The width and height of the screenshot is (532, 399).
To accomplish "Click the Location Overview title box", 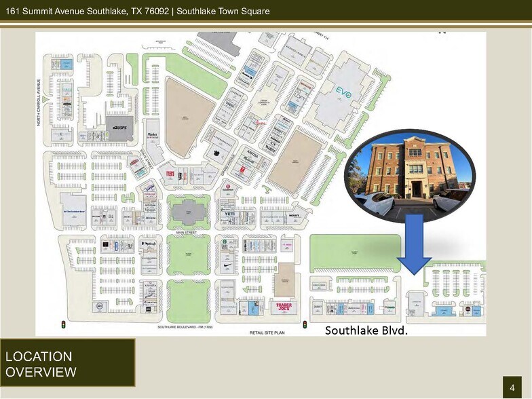I will 68,363.
